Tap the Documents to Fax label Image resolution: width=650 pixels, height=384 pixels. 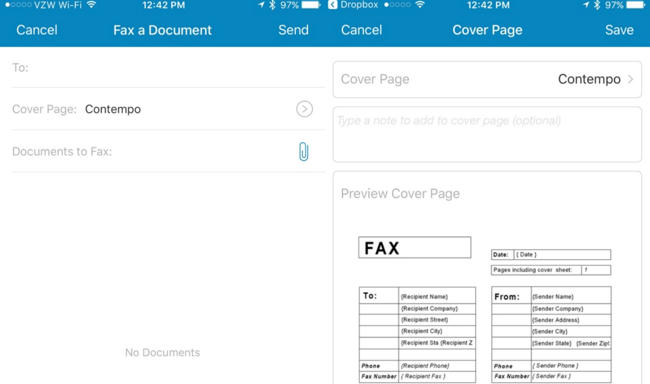[62, 151]
